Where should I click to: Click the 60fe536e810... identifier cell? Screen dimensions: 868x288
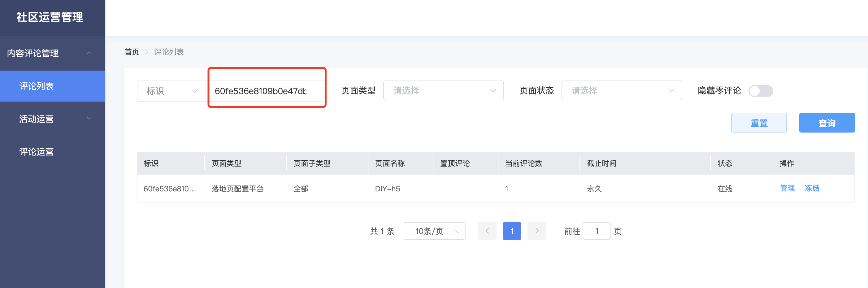(x=170, y=189)
